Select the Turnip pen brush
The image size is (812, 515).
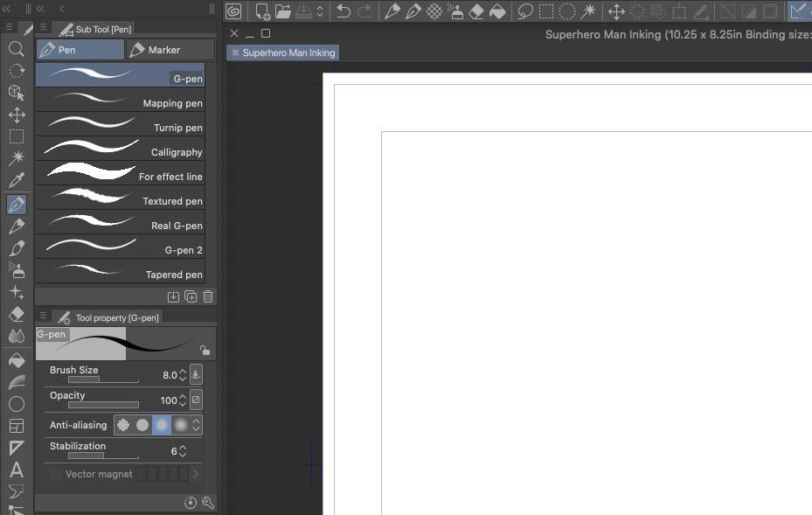point(121,128)
